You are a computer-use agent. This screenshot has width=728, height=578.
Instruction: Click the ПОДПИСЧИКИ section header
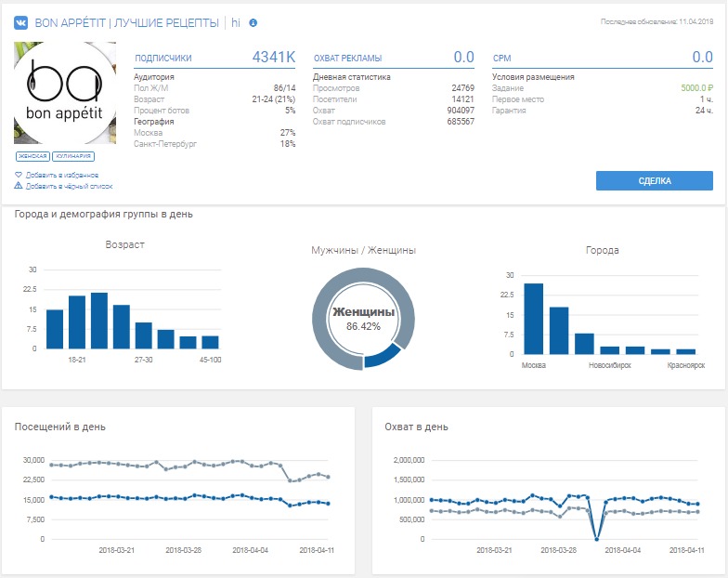coord(163,59)
